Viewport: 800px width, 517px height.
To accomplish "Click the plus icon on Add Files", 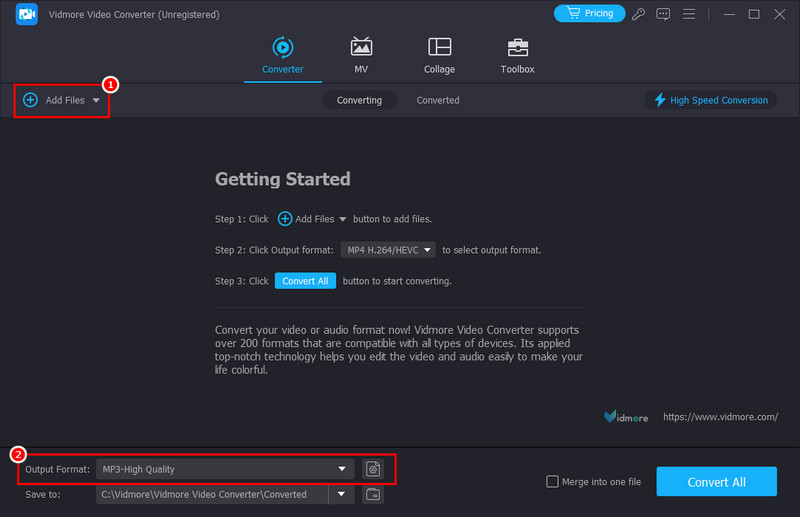I will pyautogui.click(x=30, y=100).
